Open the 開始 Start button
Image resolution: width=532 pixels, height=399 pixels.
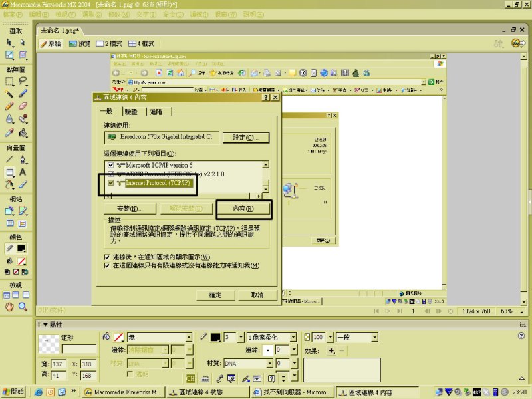13,392
